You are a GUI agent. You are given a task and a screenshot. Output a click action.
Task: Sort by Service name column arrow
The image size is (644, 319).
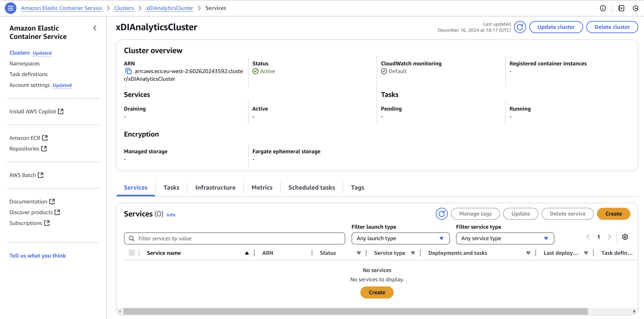pos(247,253)
